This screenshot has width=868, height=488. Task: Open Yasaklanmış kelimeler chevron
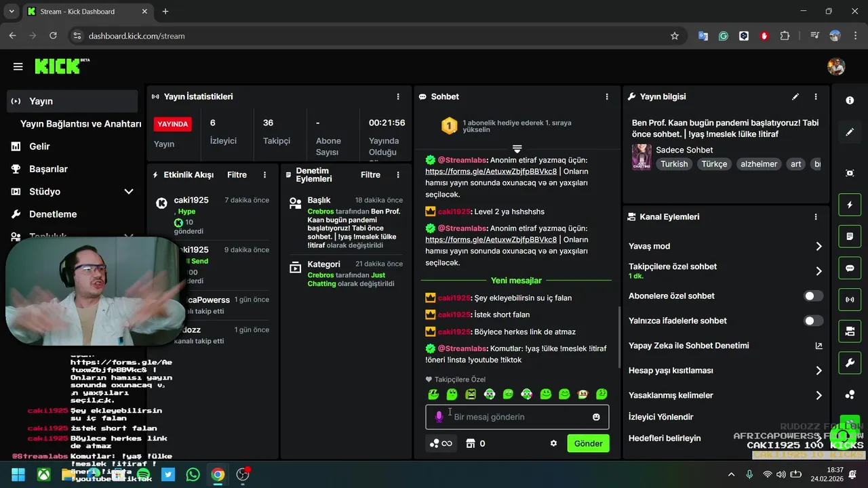coord(818,395)
